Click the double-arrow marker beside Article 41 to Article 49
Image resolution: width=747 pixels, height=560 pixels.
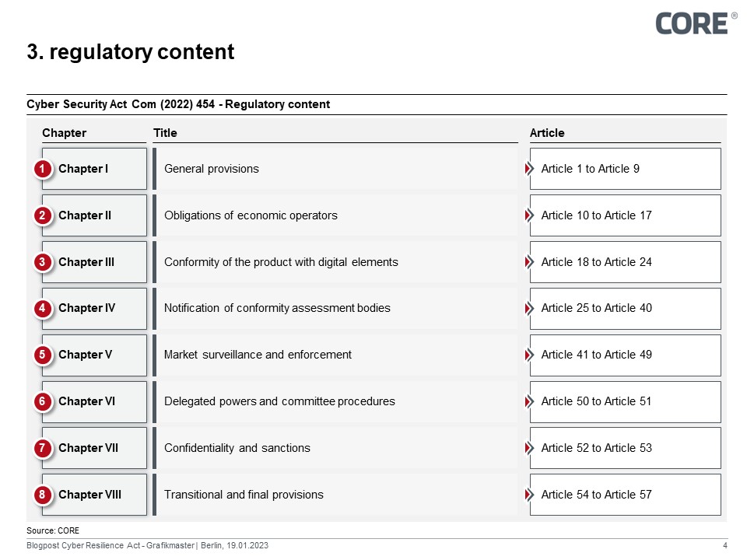pyautogui.click(x=528, y=355)
